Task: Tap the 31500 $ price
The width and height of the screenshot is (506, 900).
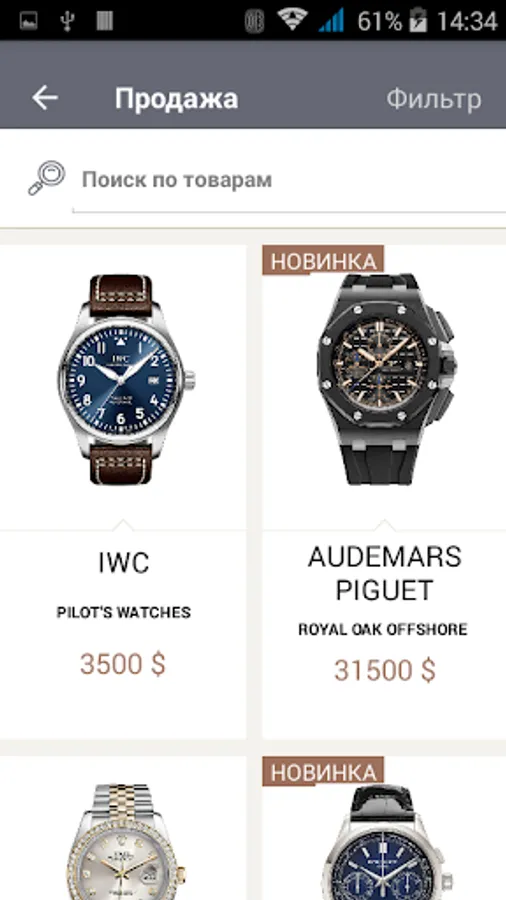Action: 385,670
